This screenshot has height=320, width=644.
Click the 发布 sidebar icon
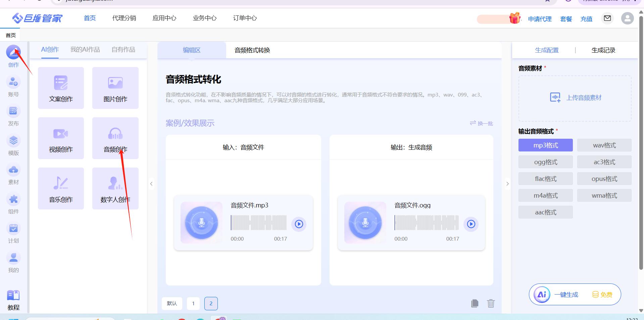point(13,111)
